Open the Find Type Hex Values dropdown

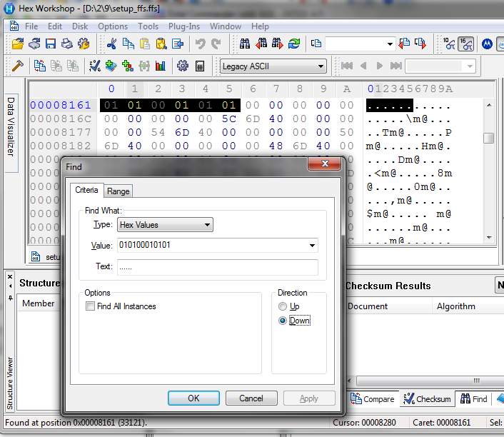(x=165, y=225)
